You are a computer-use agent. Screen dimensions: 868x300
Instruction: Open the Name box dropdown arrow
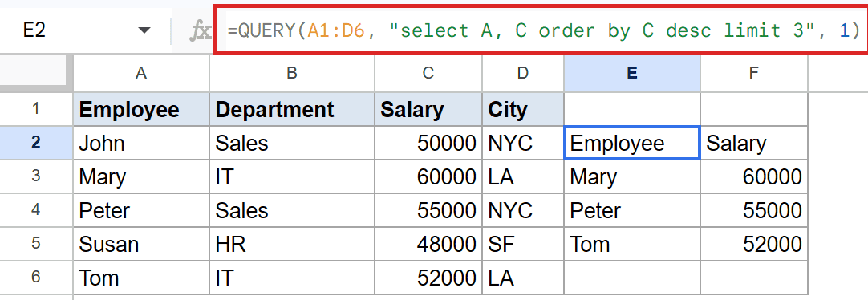pyautogui.click(x=144, y=30)
